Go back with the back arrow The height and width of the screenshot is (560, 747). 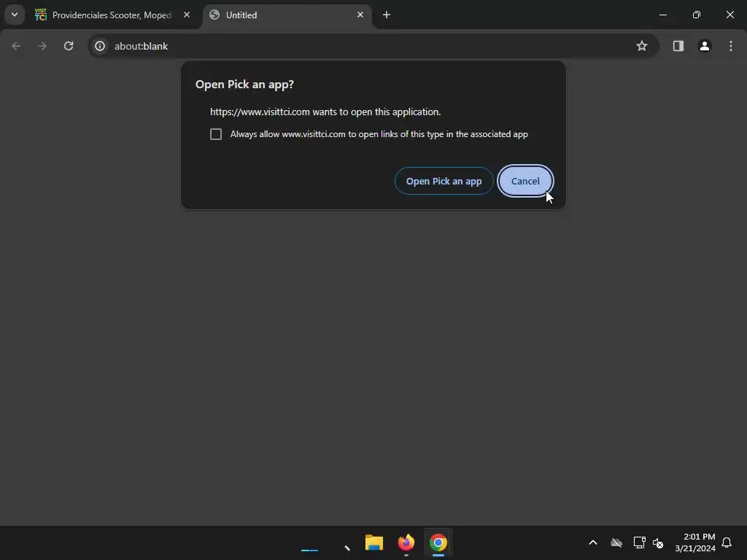point(16,46)
